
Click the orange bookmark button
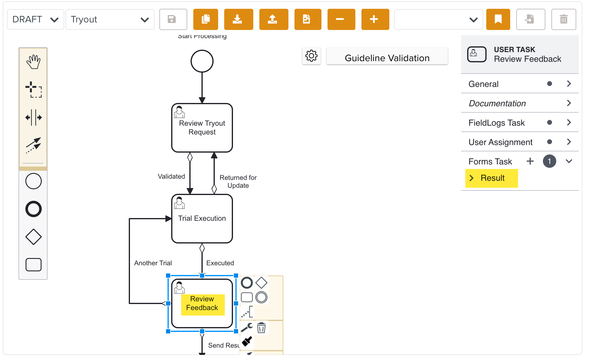[x=498, y=19]
